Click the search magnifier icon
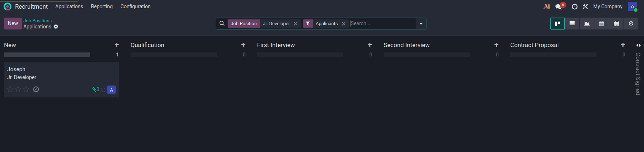 coord(222,23)
